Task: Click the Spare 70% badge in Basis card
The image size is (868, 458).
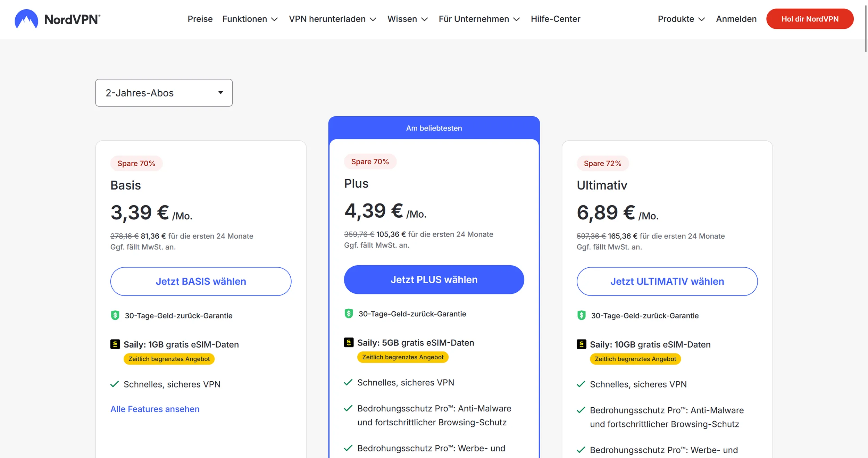Action: pos(136,163)
